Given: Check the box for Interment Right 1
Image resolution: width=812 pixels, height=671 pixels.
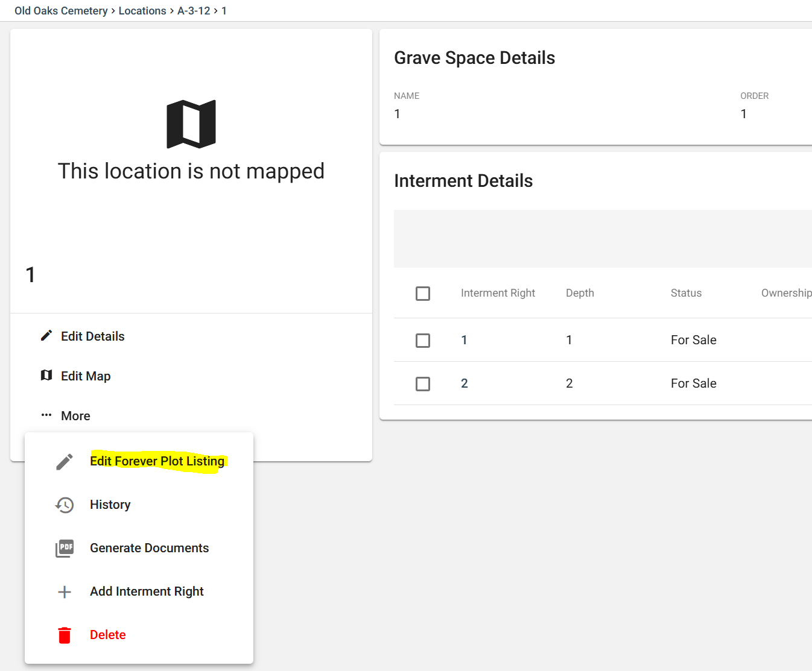Looking at the screenshot, I should pos(423,341).
